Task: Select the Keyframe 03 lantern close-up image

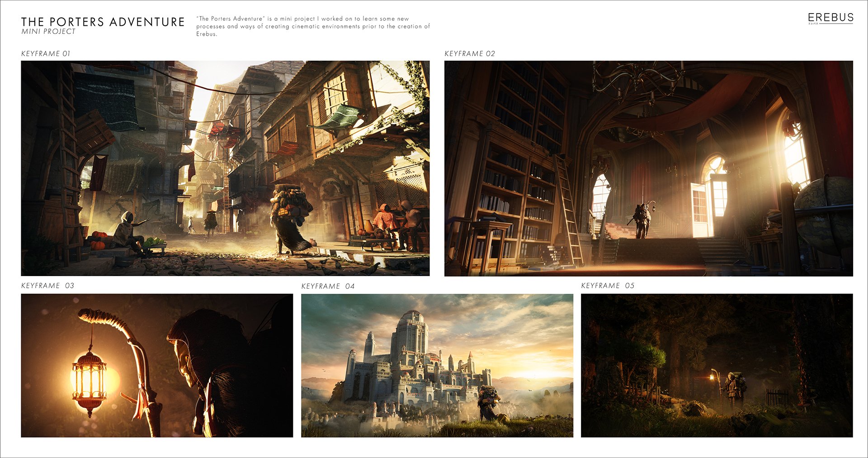Action: (x=157, y=365)
